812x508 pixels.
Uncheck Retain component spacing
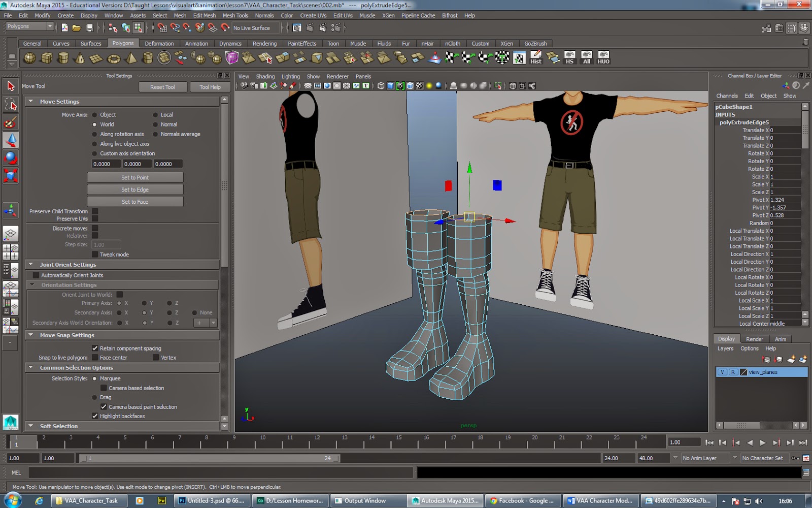click(x=95, y=348)
